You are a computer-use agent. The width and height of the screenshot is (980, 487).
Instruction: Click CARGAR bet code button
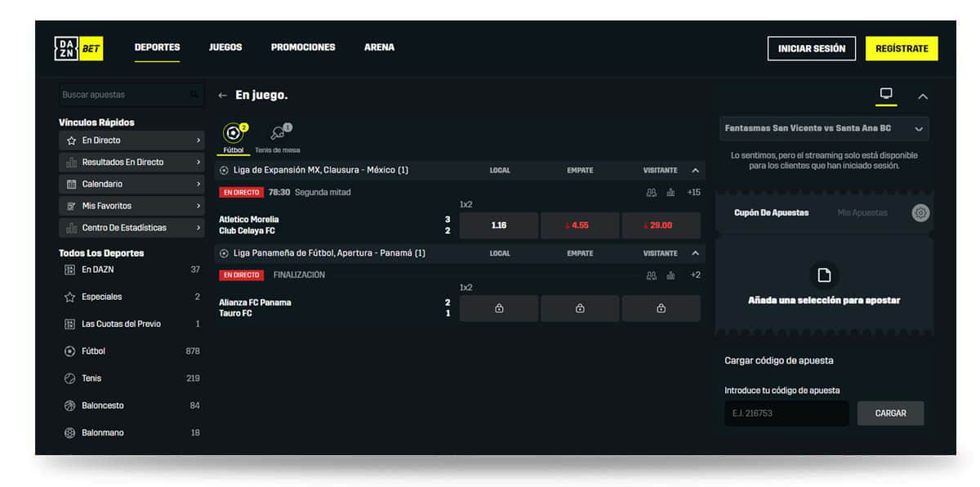[x=890, y=413]
